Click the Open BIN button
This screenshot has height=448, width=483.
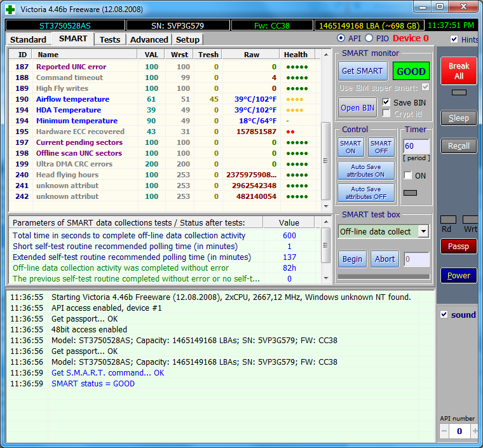pyautogui.click(x=357, y=108)
